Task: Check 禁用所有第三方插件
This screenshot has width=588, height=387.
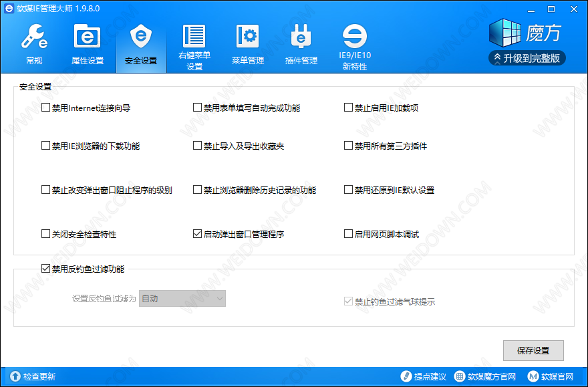Action: (x=348, y=146)
